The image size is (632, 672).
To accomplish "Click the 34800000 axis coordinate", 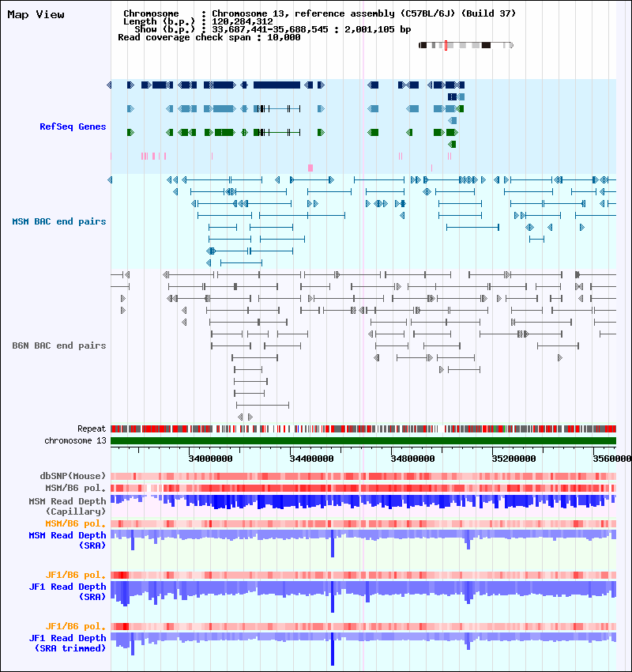I will [412, 459].
